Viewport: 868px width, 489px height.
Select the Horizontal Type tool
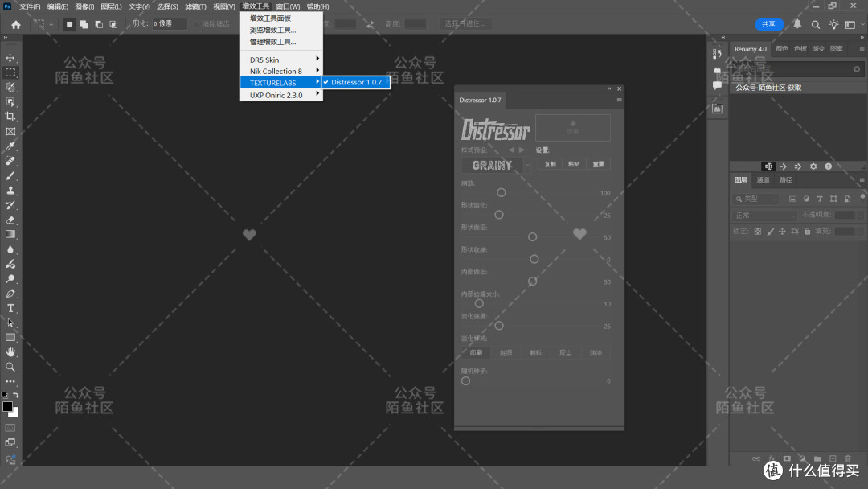coord(10,308)
